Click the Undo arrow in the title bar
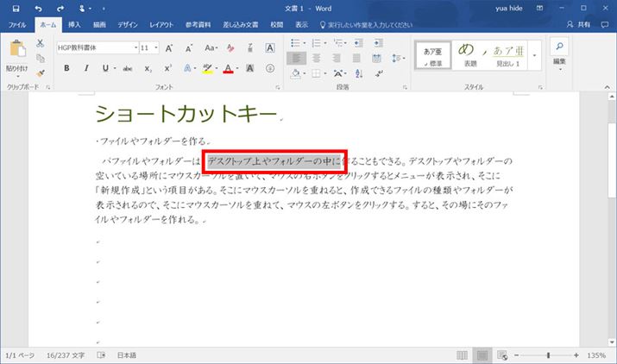The width and height of the screenshot is (617, 364). (x=39, y=8)
